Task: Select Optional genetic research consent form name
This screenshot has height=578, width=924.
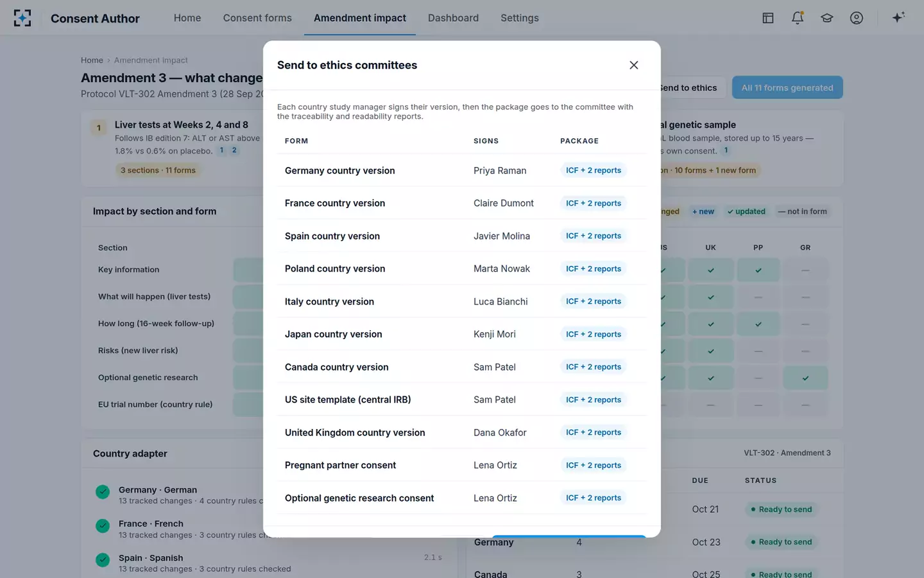Action: point(359,498)
